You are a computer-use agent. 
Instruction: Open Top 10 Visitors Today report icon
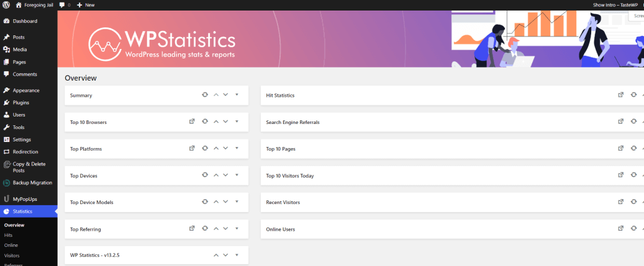tap(621, 175)
